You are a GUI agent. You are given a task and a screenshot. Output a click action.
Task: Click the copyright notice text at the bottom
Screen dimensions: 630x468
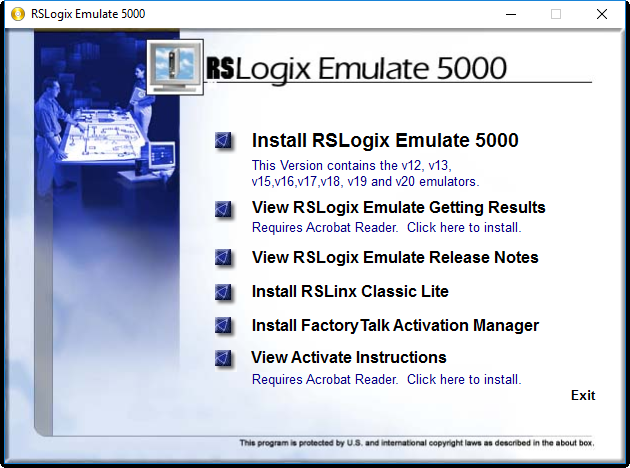[x=417, y=443]
